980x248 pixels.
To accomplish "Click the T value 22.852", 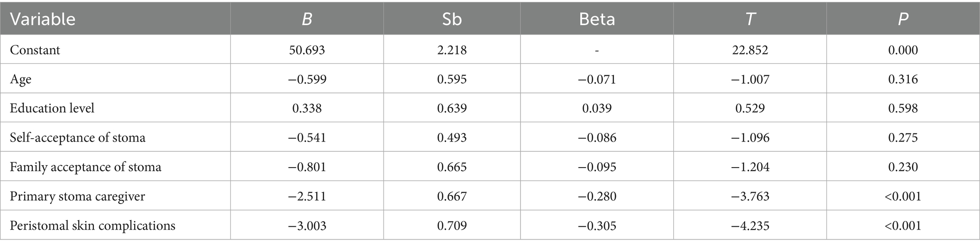I will (750, 50).
